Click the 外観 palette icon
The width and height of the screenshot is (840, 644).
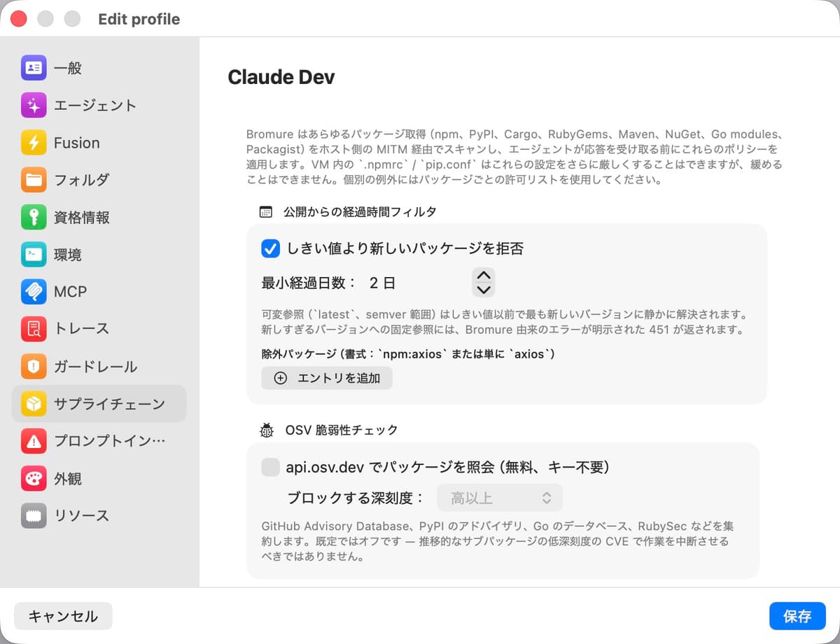(34, 479)
